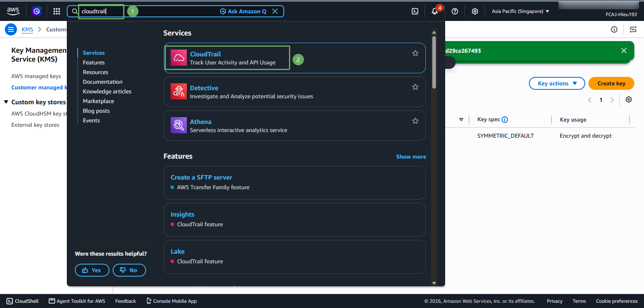
Task: Select the Resources filter in search results
Action: [95, 72]
